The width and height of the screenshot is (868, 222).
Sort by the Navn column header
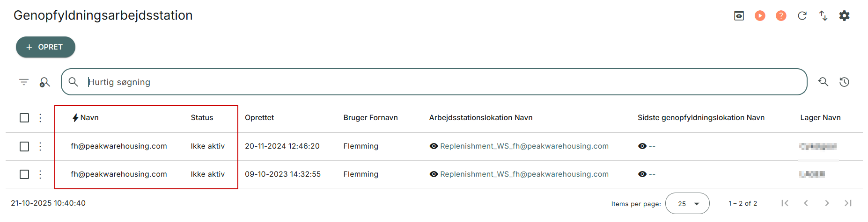click(x=89, y=118)
